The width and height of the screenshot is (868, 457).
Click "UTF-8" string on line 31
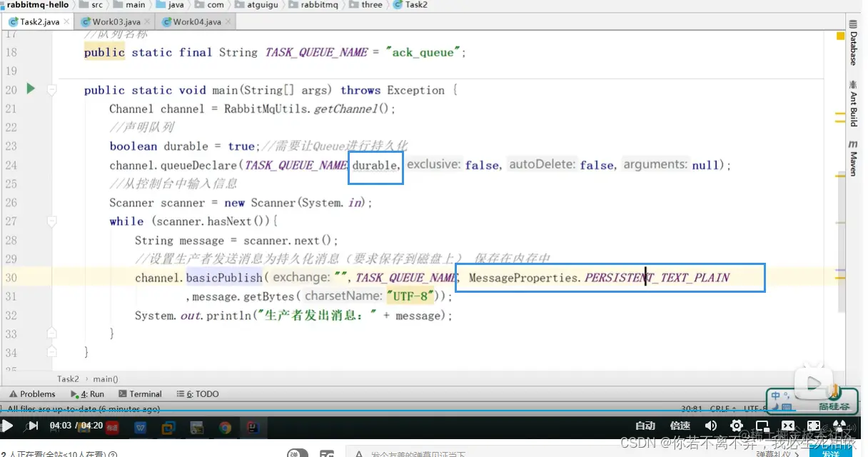tap(410, 296)
